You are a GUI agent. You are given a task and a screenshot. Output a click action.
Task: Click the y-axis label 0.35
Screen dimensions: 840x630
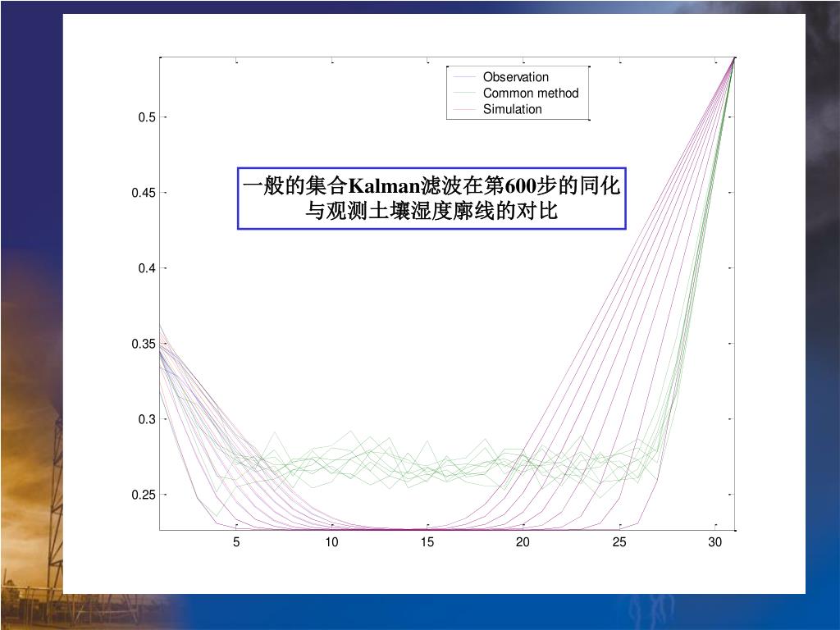144,344
